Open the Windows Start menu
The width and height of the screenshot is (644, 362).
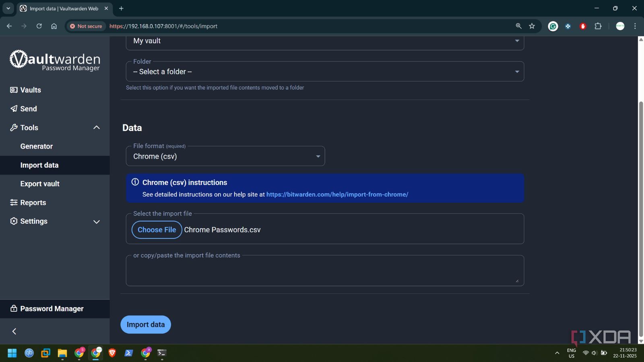point(12,353)
